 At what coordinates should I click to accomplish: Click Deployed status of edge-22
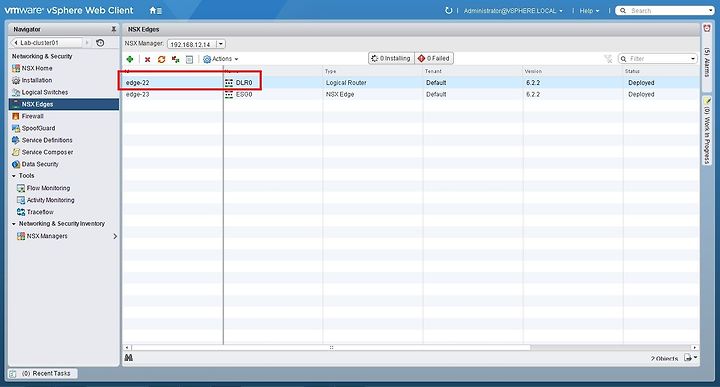tap(641, 83)
